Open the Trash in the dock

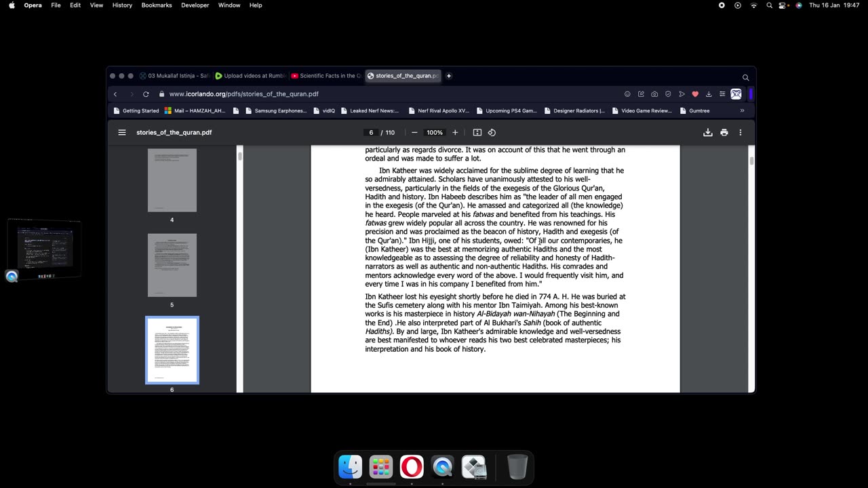[517, 467]
